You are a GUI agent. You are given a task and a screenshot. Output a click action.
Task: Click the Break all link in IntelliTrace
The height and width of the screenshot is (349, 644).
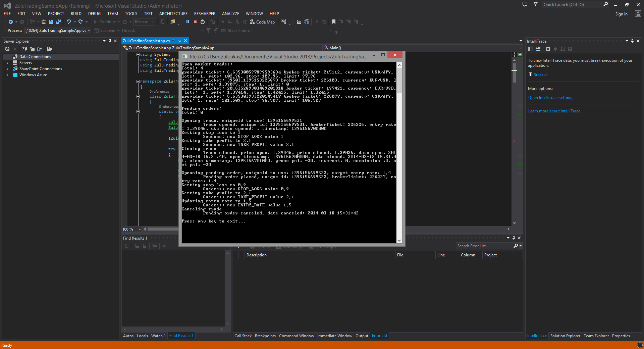point(541,75)
